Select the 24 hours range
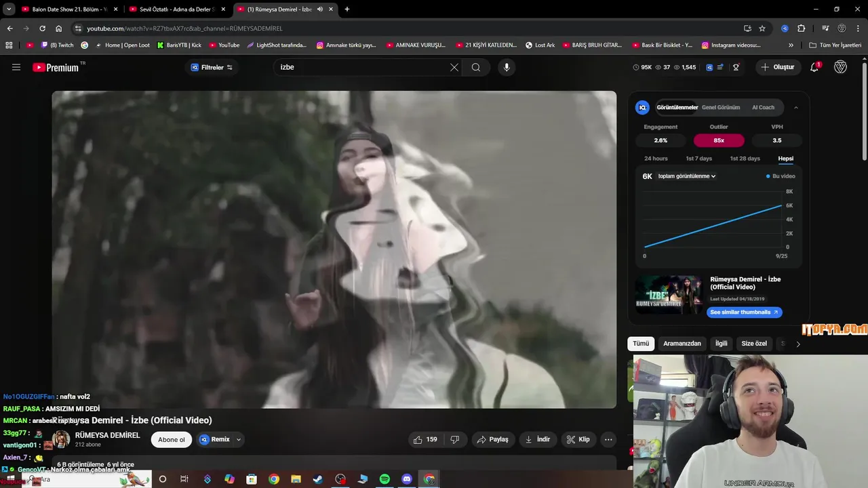868x488 pixels. click(656, 159)
